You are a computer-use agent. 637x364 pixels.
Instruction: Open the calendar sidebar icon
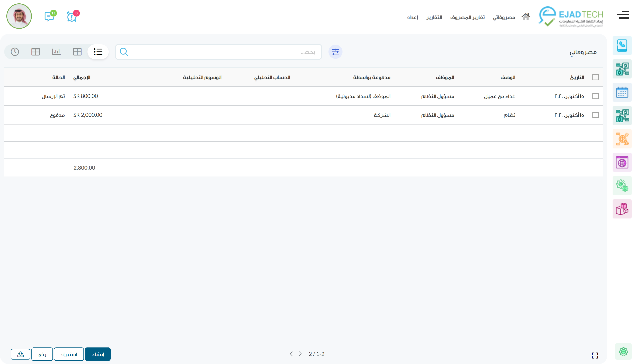[x=622, y=92]
